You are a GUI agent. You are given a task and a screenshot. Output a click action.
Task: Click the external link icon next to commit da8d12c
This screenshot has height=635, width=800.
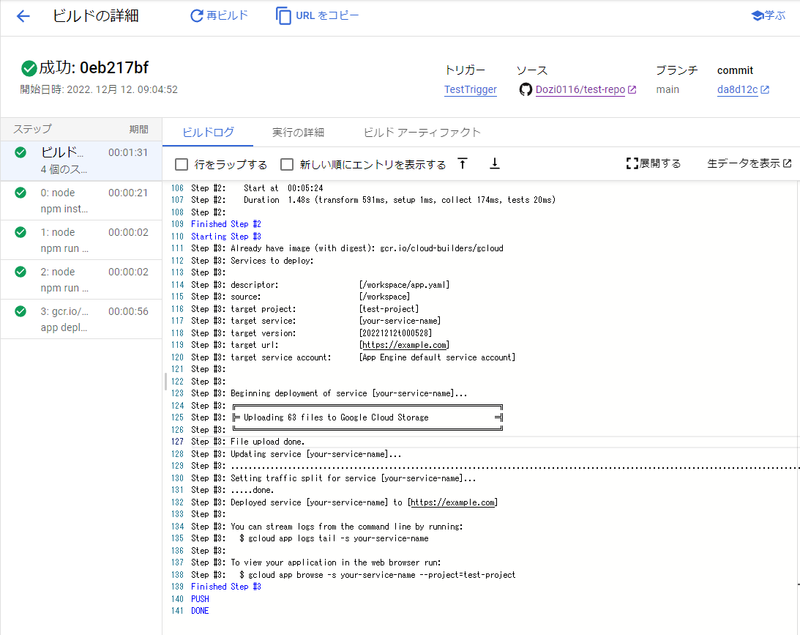[x=766, y=90]
